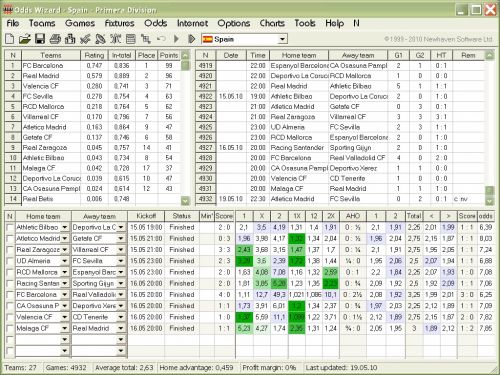Click the fast play arrow toolbar icon

tap(191, 39)
